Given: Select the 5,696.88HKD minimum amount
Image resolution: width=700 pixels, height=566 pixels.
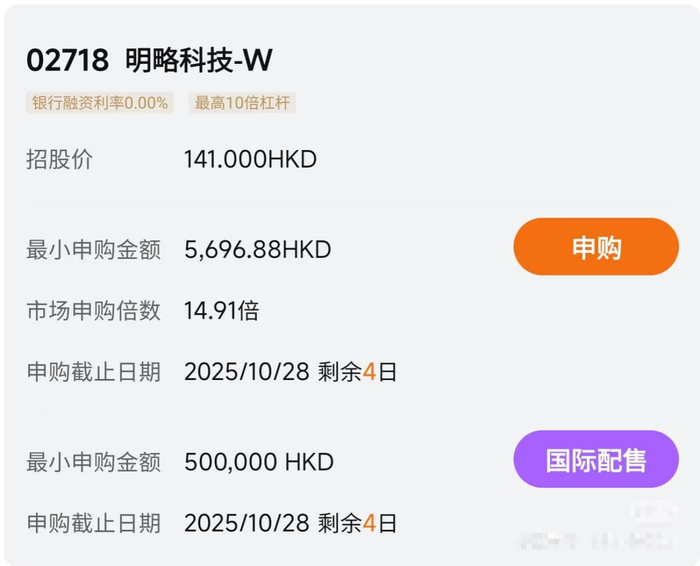Looking at the screenshot, I should coord(257,249).
